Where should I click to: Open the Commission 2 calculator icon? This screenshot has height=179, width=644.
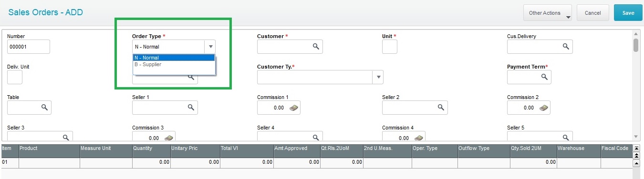point(544,108)
